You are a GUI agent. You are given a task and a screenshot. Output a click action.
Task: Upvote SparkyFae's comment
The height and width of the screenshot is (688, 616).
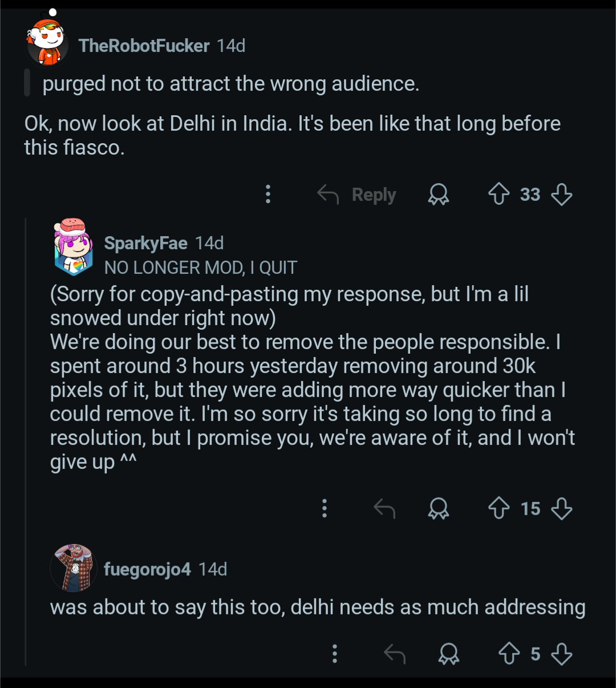point(499,508)
